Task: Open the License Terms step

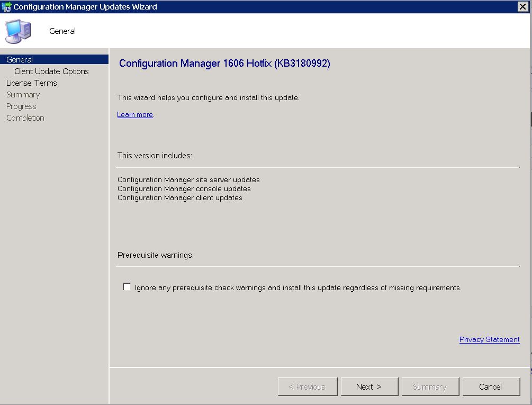Action: 32,83
